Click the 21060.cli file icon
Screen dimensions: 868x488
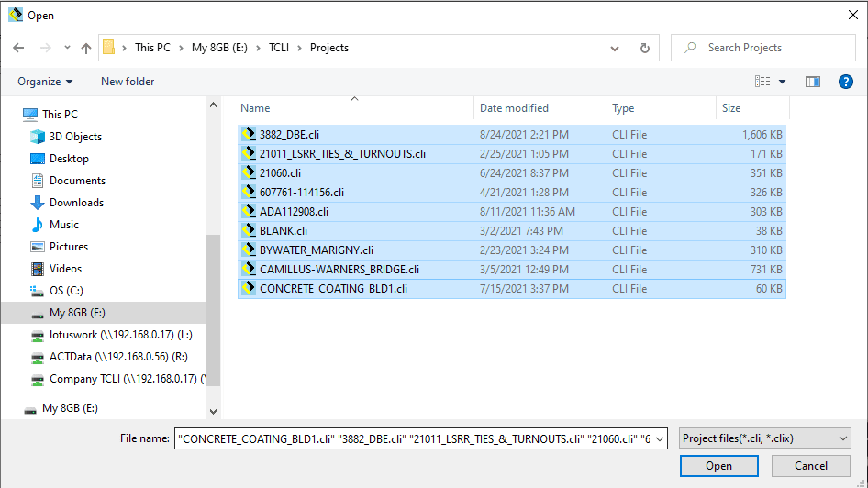(249, 173)
